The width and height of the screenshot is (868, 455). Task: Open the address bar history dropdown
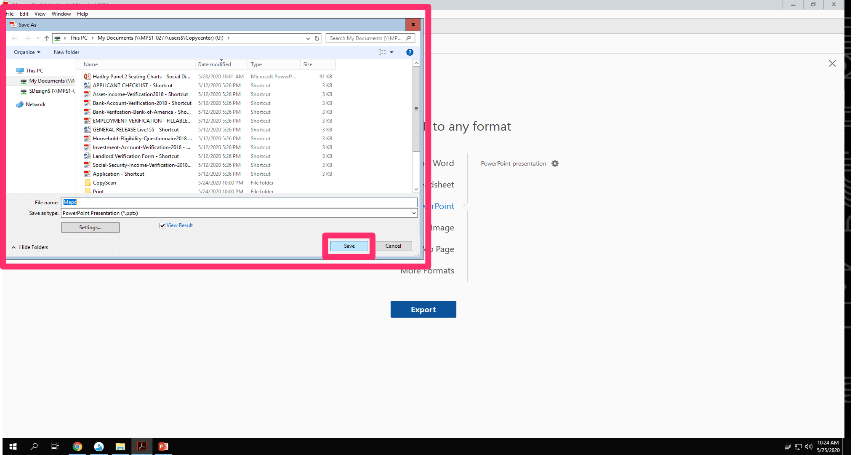tap(308, 38)
